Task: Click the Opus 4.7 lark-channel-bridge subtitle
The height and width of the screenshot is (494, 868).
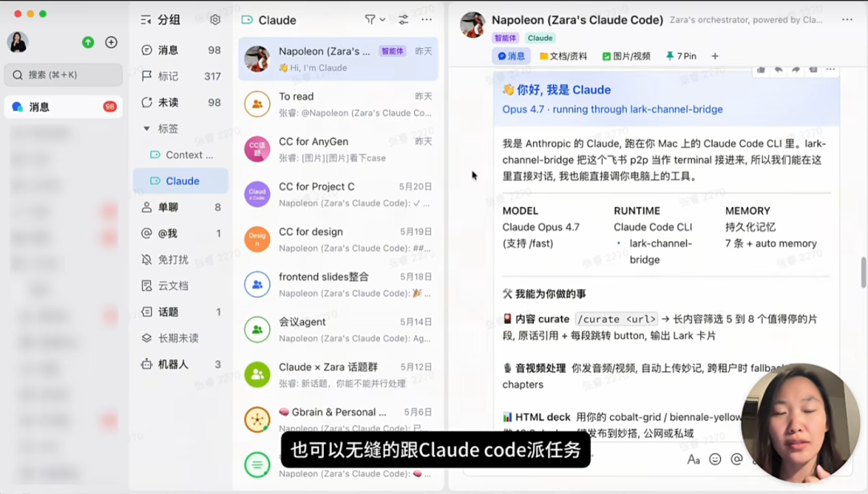Action: tap(612, 109)
